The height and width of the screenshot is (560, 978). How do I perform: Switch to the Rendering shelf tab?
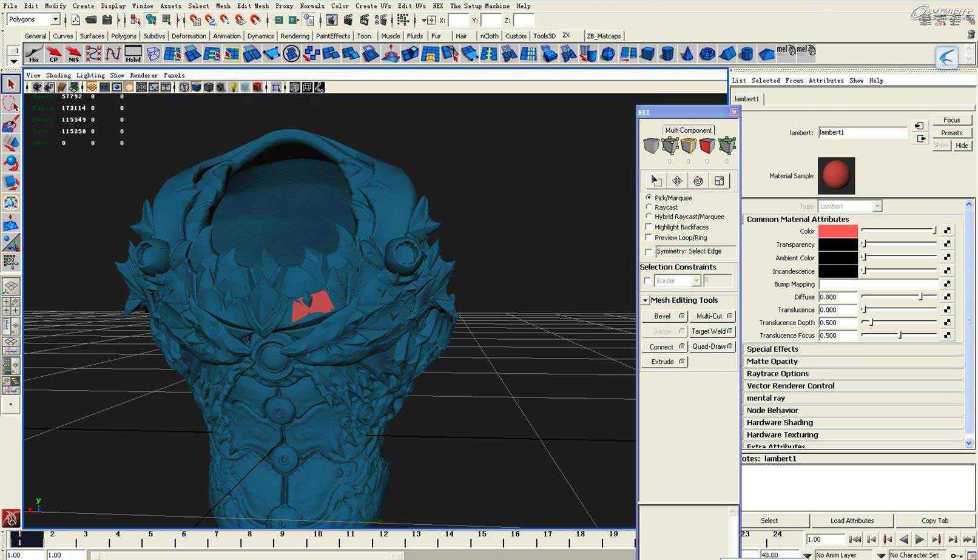pos(295,36)
